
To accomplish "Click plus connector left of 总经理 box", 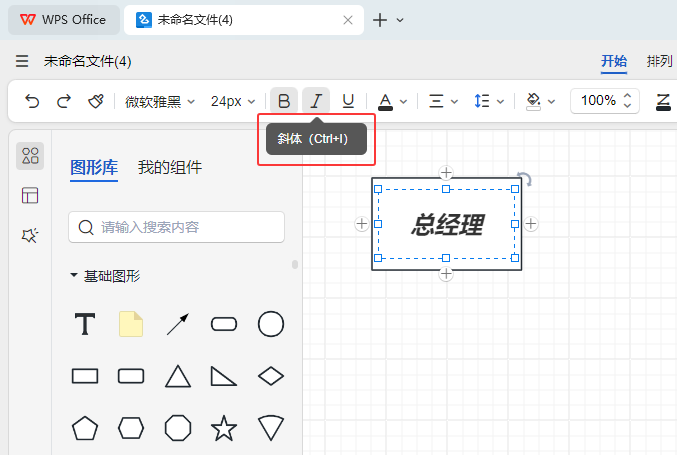I will (361, 224).
